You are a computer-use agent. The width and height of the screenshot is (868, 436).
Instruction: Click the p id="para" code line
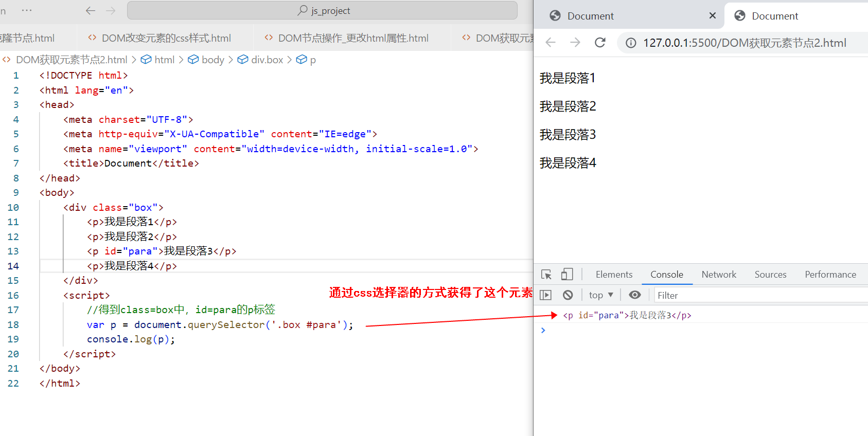coord(162,251)
